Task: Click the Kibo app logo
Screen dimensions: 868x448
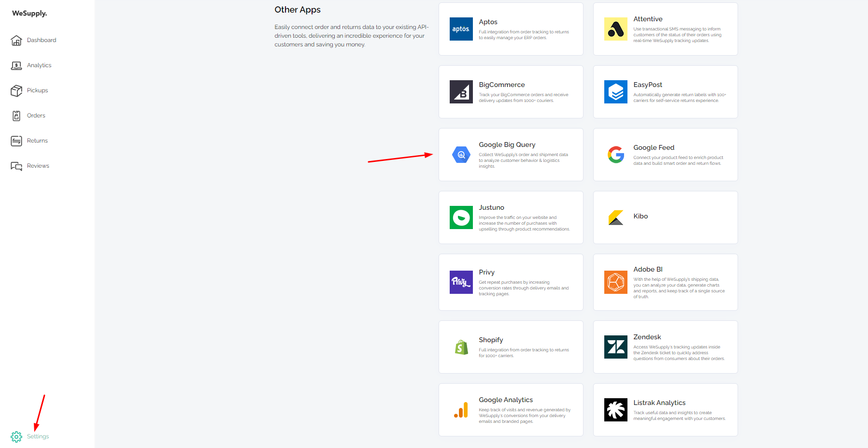Action: [x=616, y=217]
